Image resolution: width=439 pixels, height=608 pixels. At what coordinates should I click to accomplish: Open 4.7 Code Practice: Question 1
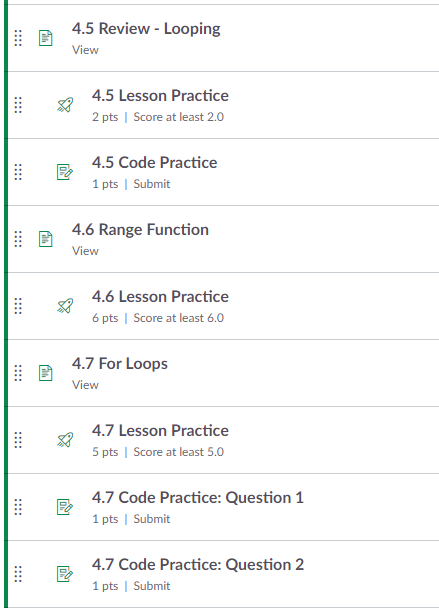coord(198,498)
